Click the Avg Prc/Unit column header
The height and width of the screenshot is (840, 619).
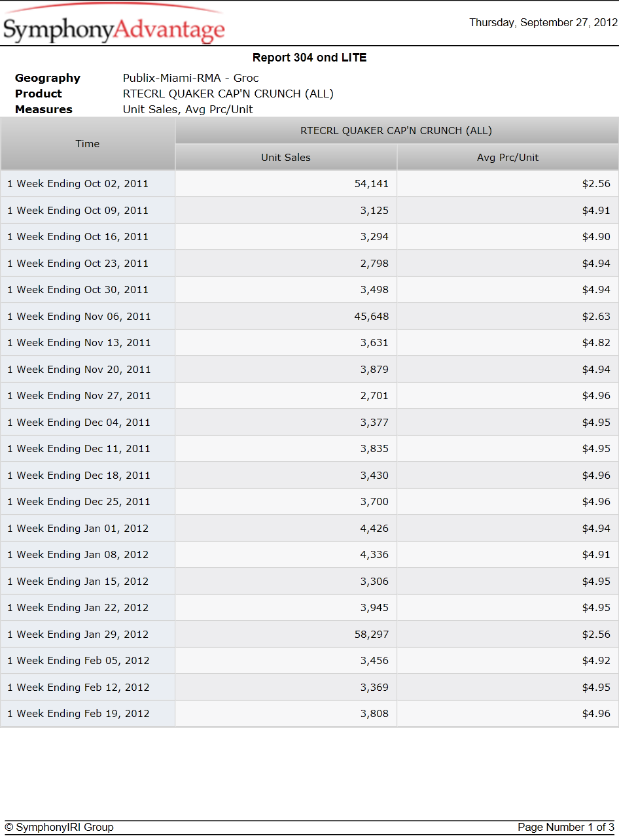508,158
